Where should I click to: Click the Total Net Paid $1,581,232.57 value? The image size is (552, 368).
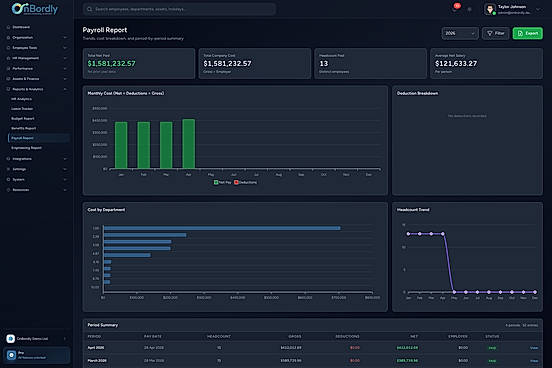tap(111, 64)
